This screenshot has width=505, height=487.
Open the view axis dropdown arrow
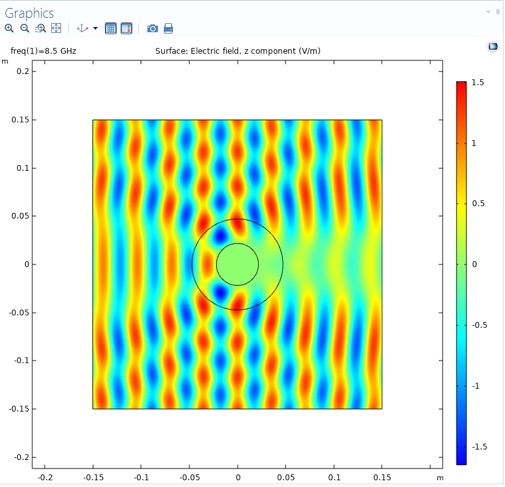(95, 28)
